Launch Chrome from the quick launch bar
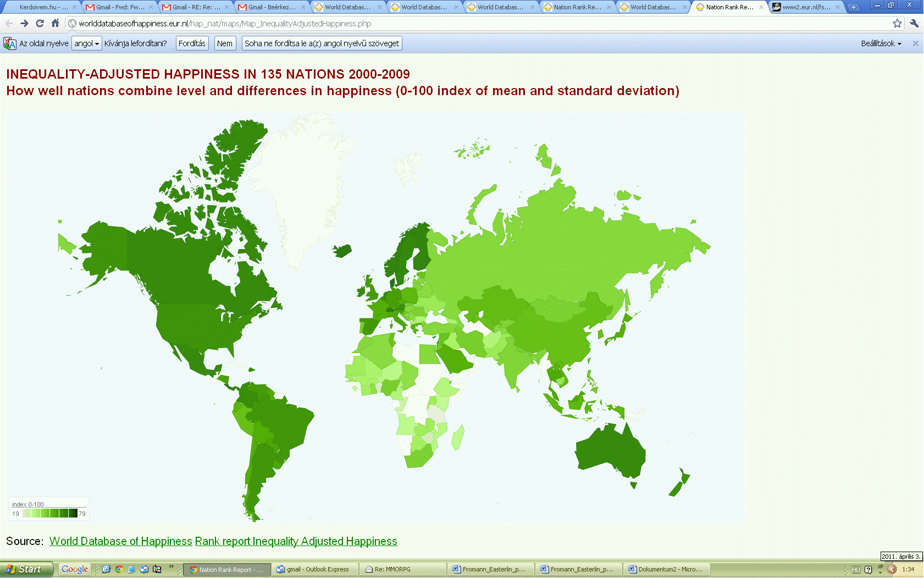This screenshot has height=578, width=924. coord(119,569)
